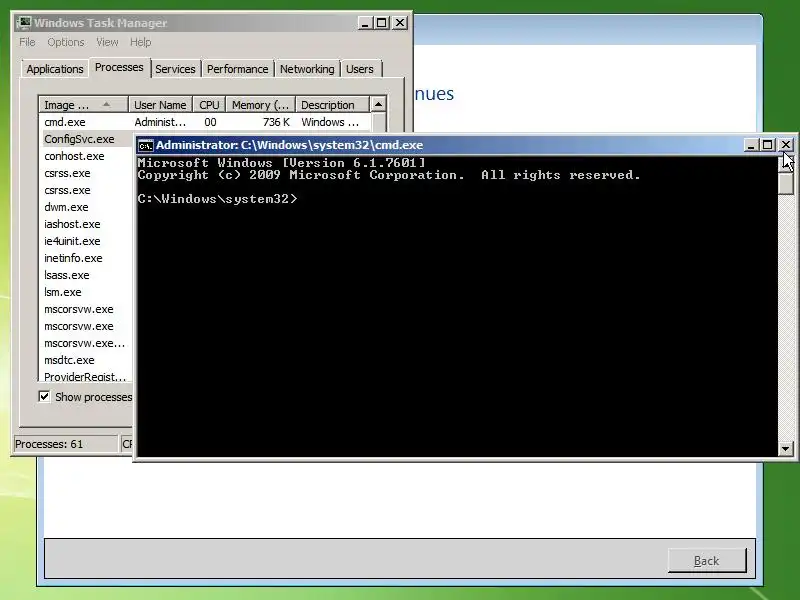The width and height of the screenshot is (800, 600).
Task: Open the View menu in Task Manager
Action: pyautogui.click(x=107, y=42)
